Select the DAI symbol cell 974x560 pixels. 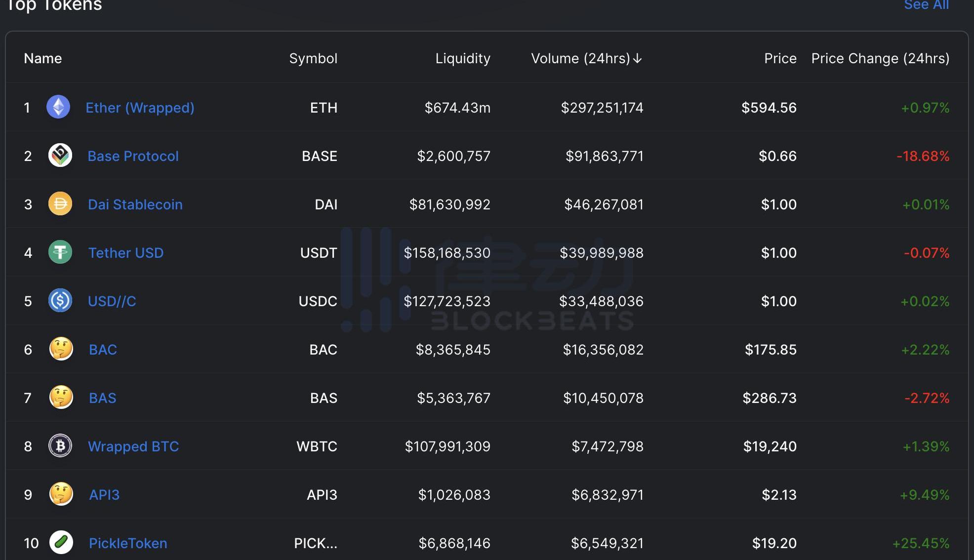(326, 204)
